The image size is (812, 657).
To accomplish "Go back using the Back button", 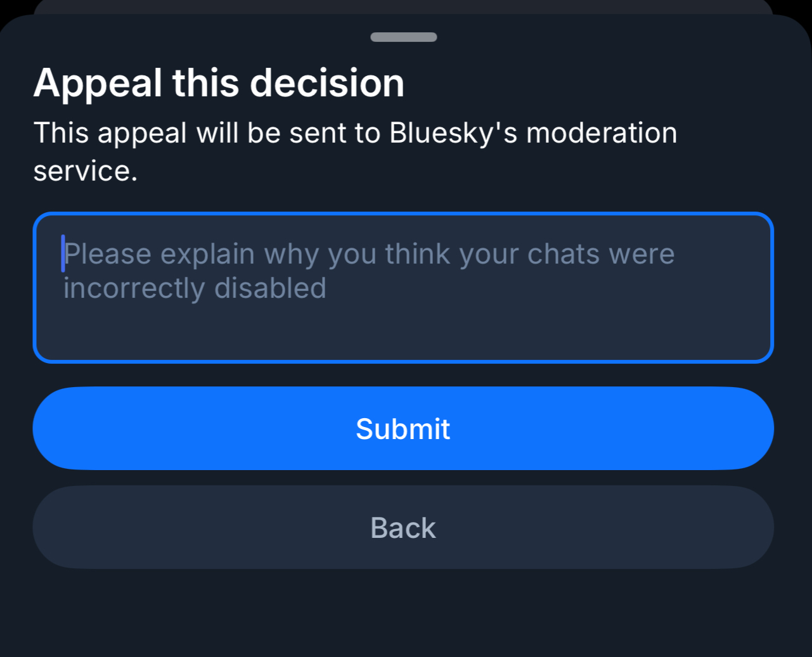I will (x=403, y=527).
